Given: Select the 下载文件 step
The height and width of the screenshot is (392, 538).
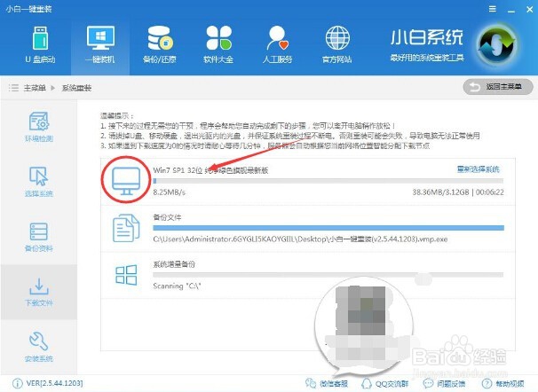Looking at the screenshot, I should [39, 292].
